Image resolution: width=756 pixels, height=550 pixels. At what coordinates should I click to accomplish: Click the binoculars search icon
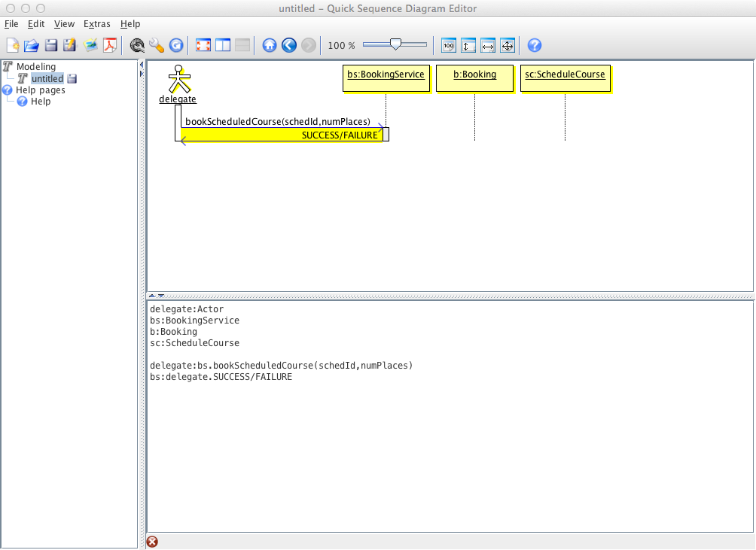point(137,45)
